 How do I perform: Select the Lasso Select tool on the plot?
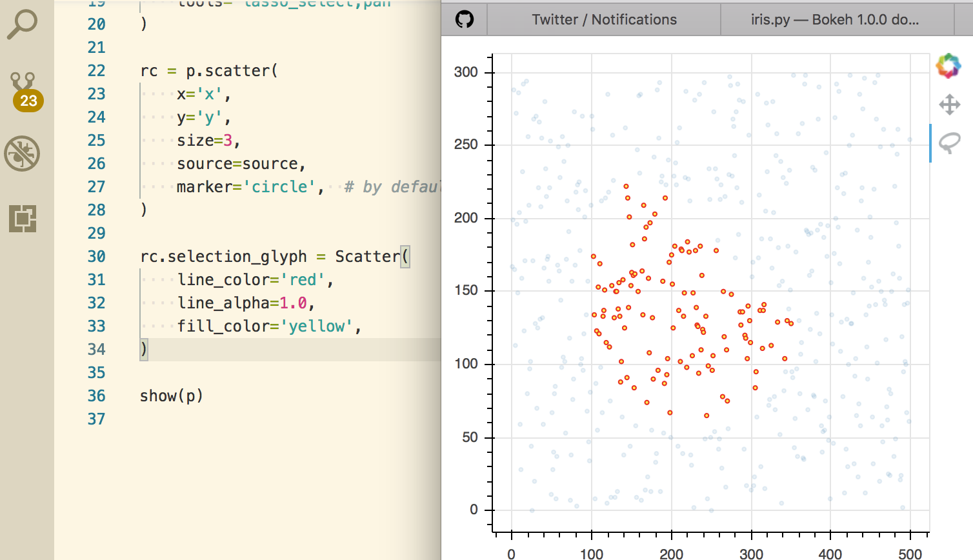[949, 141]
